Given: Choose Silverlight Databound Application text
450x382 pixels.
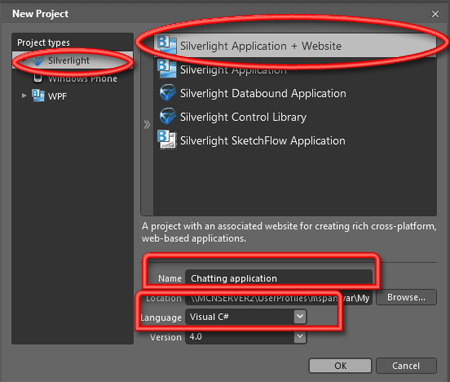Looking at the screenshot, I should pos(263,93).
